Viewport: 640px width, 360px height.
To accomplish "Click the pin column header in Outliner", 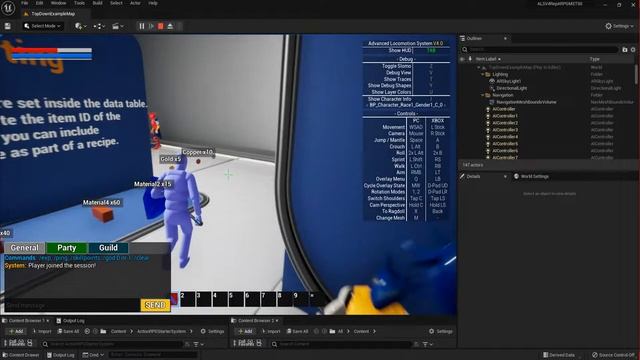I will point(470,59).
